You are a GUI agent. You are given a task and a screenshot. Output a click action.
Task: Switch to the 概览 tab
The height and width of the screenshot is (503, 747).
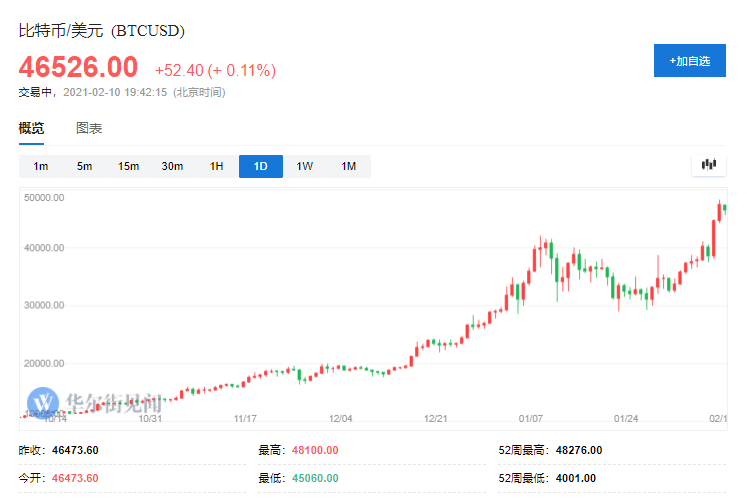(32, 128)
